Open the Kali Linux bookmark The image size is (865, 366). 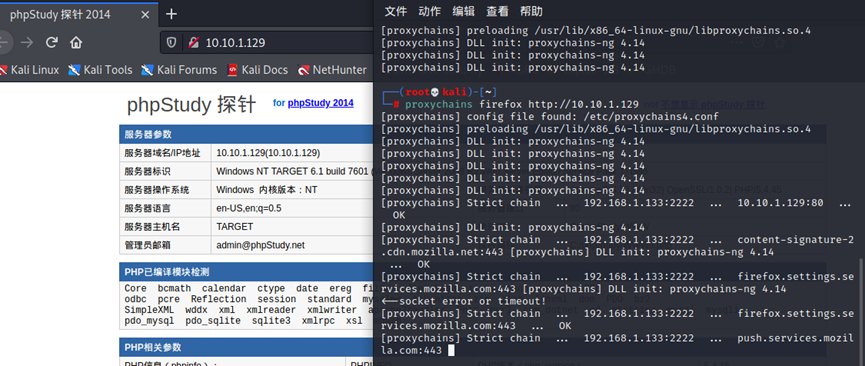pyautogui.click(x=29, y=70)
